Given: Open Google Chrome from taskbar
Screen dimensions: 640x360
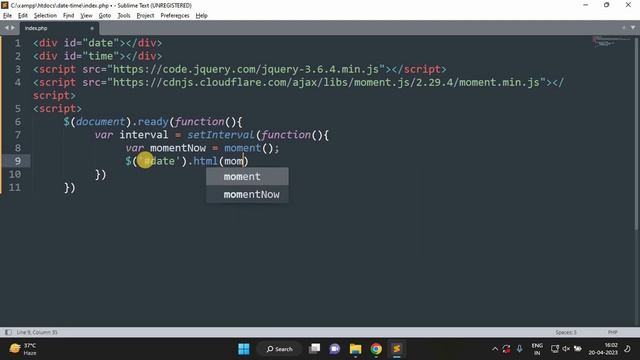Looking at the screenshot, I should (376, 349).
